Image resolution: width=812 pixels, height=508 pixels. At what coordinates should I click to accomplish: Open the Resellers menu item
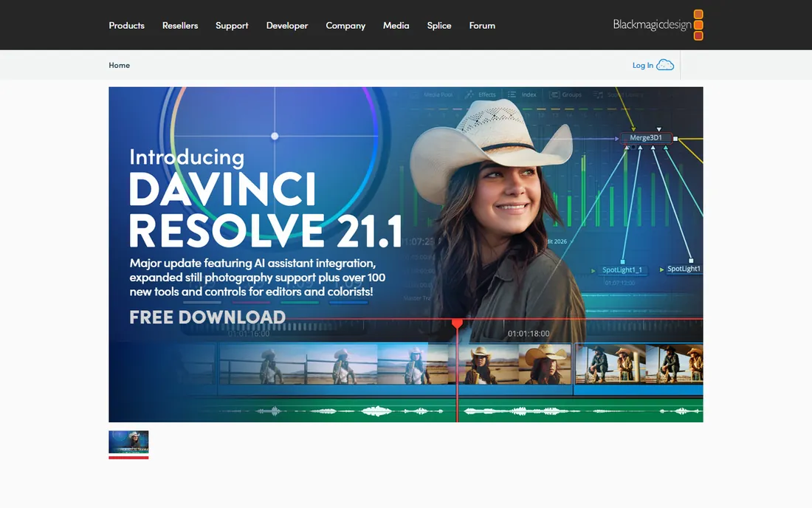coord(179,25)
